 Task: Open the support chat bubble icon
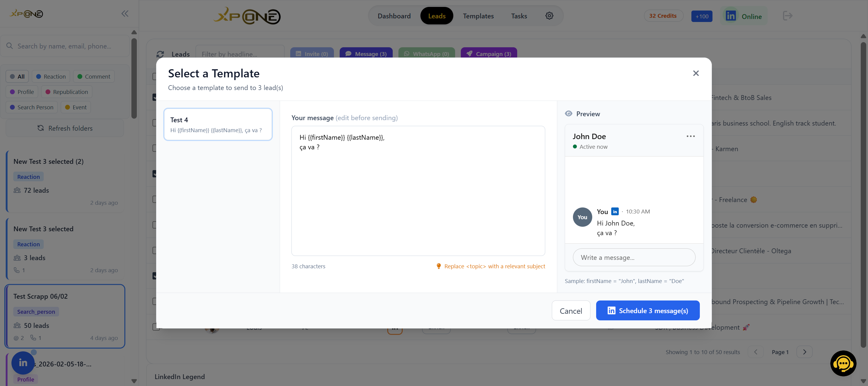843,363
